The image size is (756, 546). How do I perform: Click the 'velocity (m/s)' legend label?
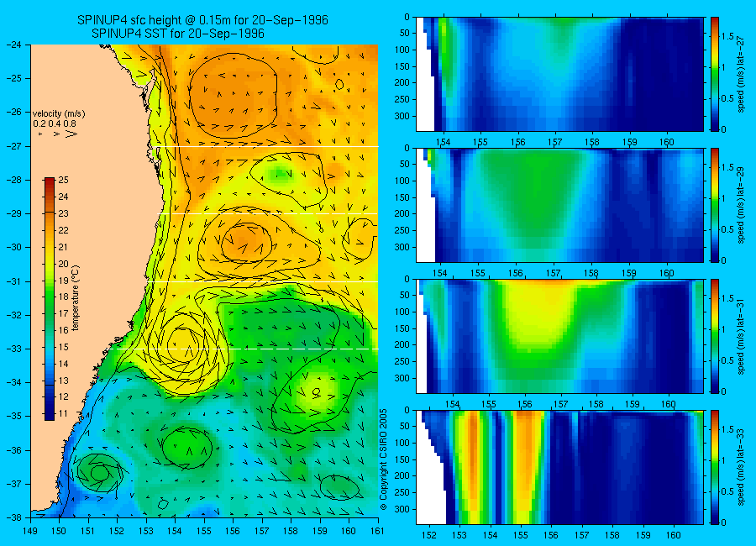[59, 114]
